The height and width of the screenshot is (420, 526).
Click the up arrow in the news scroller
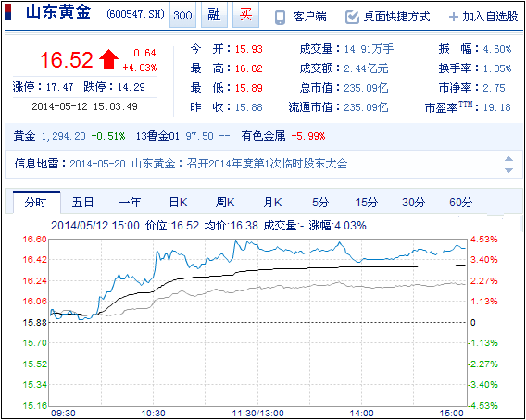pyautogui.click(x=509, y=159)
